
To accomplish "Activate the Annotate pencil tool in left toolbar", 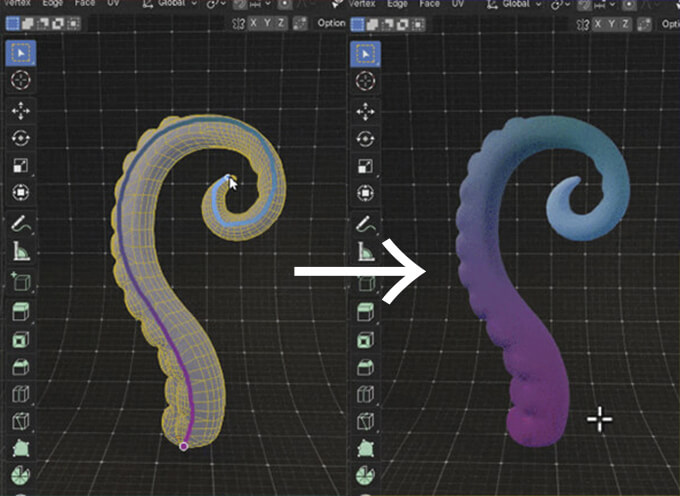I will pos(19,224).
